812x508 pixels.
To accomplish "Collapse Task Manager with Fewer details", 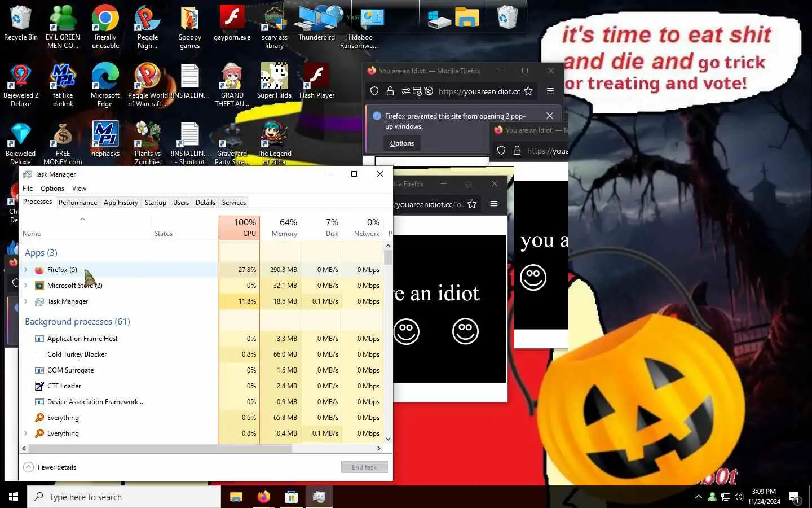I will point(50,467).
